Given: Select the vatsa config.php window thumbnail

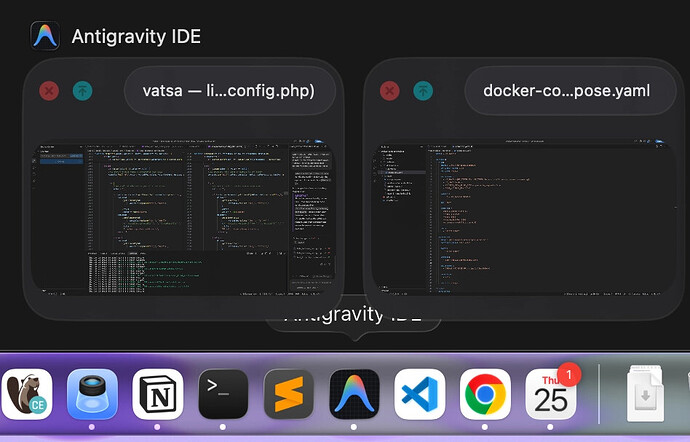Looking at the screenshot, I should [183, 217].
